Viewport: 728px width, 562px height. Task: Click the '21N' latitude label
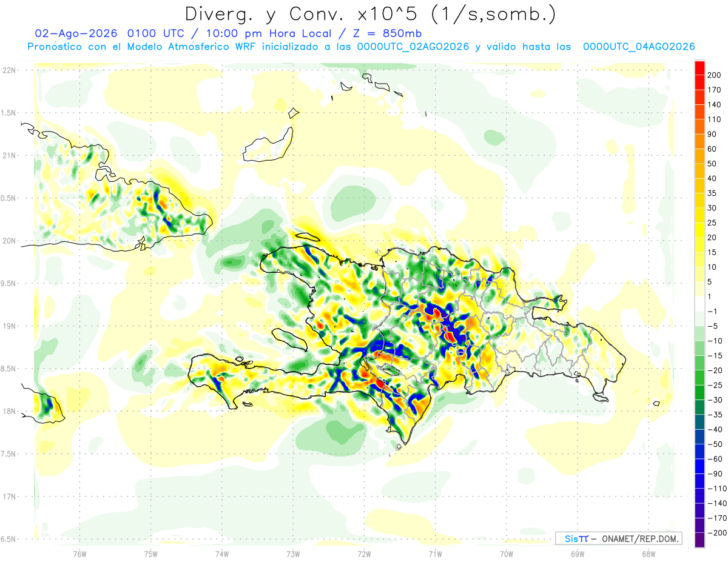tap(9, 155)
